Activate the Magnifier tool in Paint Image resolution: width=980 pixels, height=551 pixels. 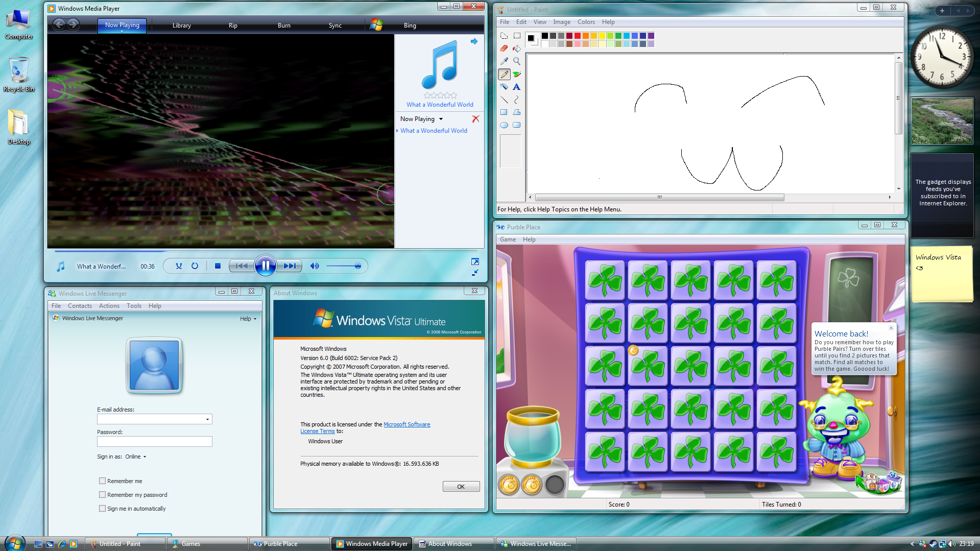(517, 61)
